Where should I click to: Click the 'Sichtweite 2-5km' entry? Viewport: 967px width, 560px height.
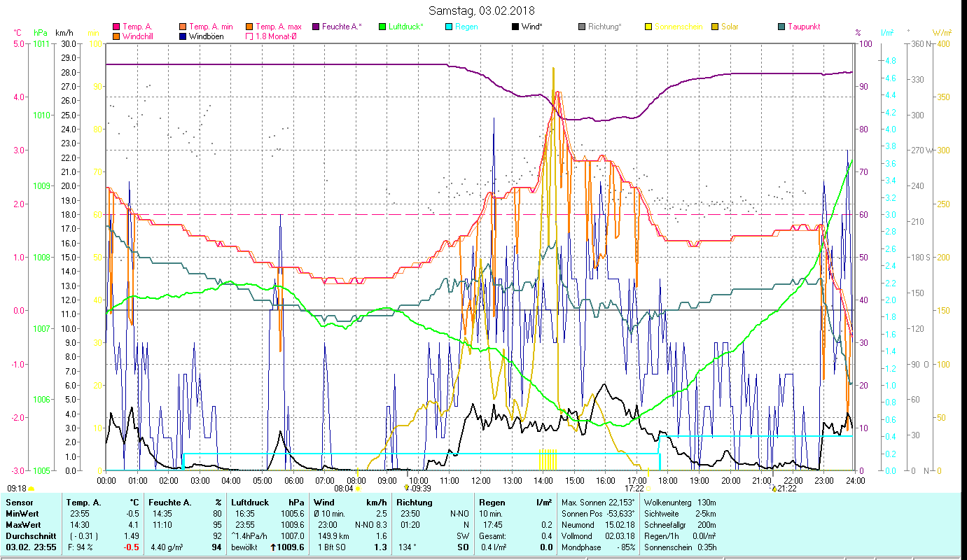pyautogui.click(x=680, y=514)
